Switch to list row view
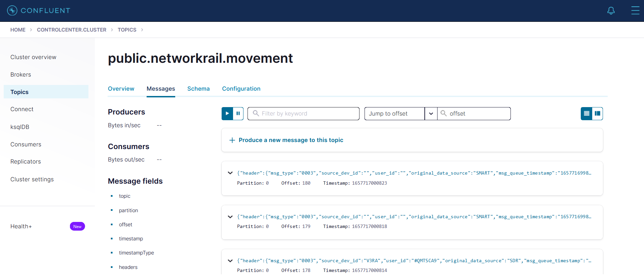Image resolution: width=644 pixels, height=279 pixels. (586, 113)
